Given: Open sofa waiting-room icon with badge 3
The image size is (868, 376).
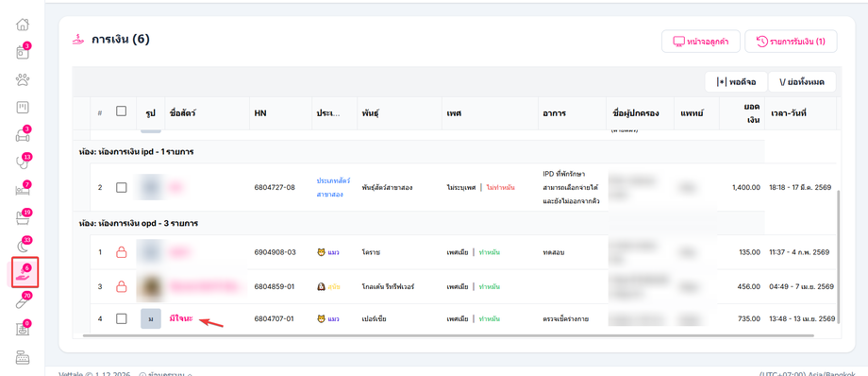Looking at the screenshot, I should click(22, 135).
